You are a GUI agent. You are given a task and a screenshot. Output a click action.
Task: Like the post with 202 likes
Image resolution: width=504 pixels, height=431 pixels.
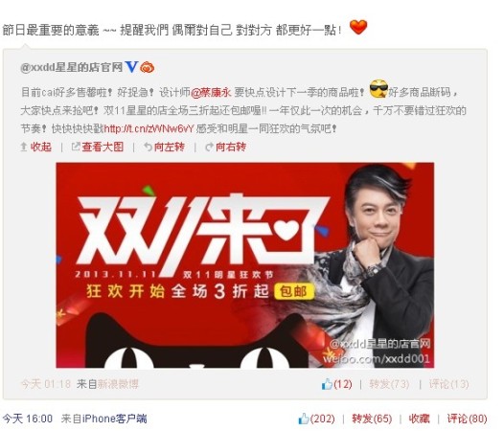click(316, 419)
